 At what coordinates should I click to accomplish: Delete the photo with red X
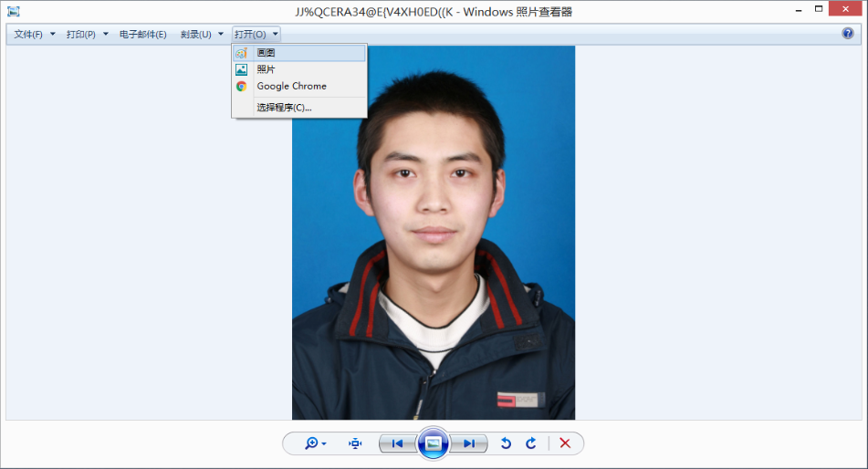click(565, 443)
